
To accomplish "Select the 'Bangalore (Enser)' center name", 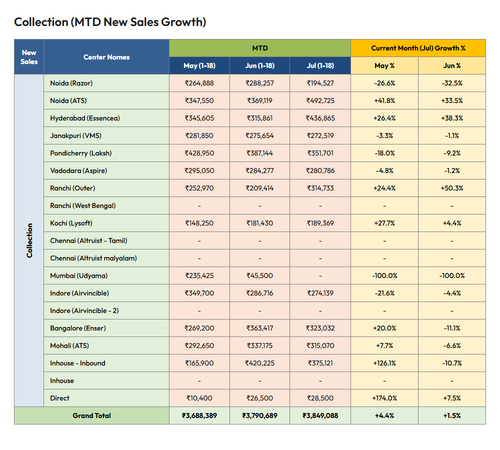I will 78,328.
